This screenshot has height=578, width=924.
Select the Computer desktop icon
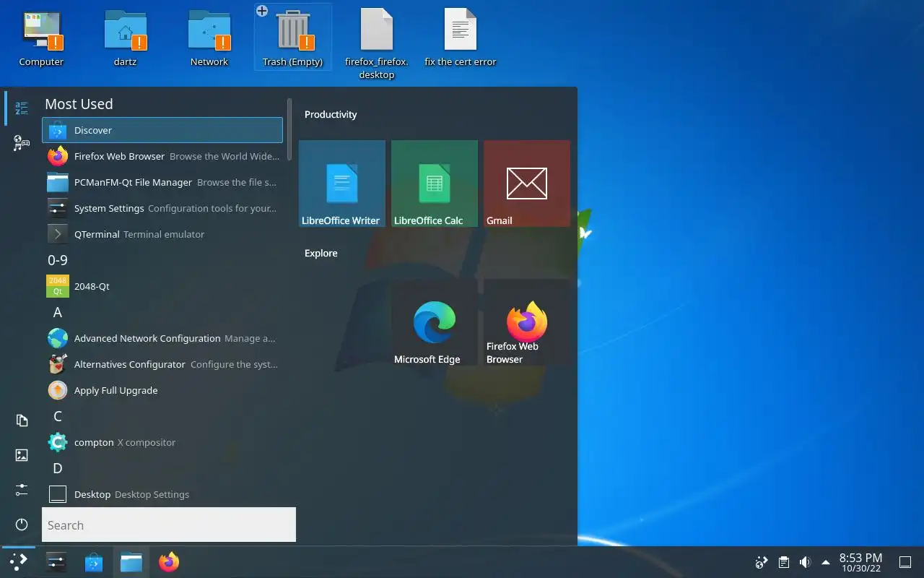tap(41, 38)
